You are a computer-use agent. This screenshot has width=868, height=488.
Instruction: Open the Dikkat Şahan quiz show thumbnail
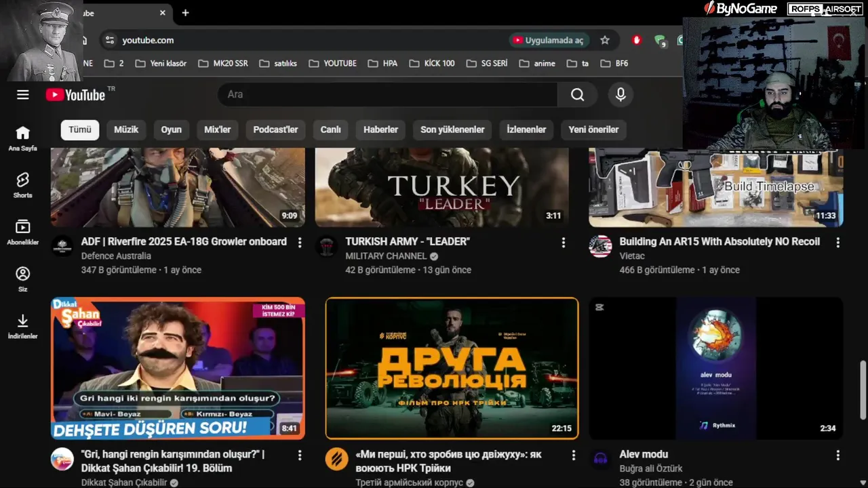pyautogui.click(x=178, y=368)
